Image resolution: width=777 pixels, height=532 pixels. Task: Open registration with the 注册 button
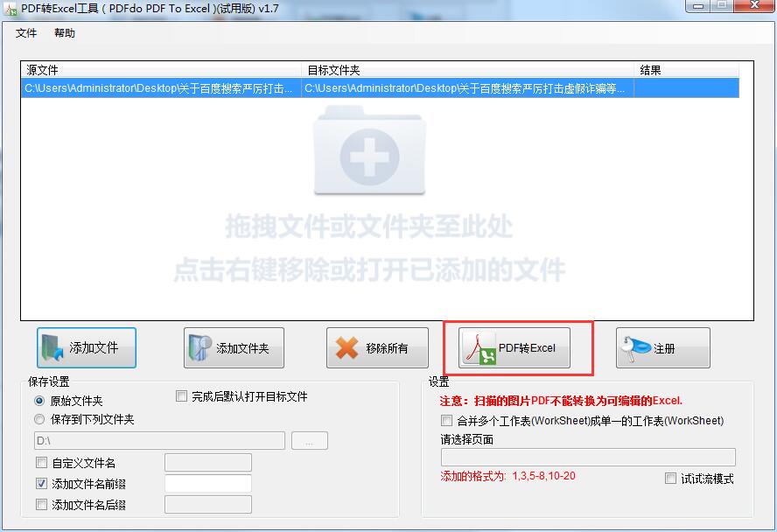coord(663,347)
